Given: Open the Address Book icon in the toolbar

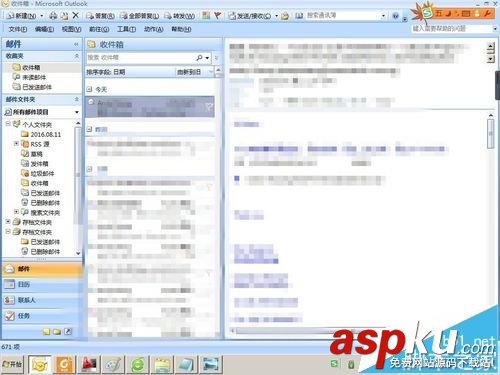Looking at the screenshot, I should click(x=299, y=15).
